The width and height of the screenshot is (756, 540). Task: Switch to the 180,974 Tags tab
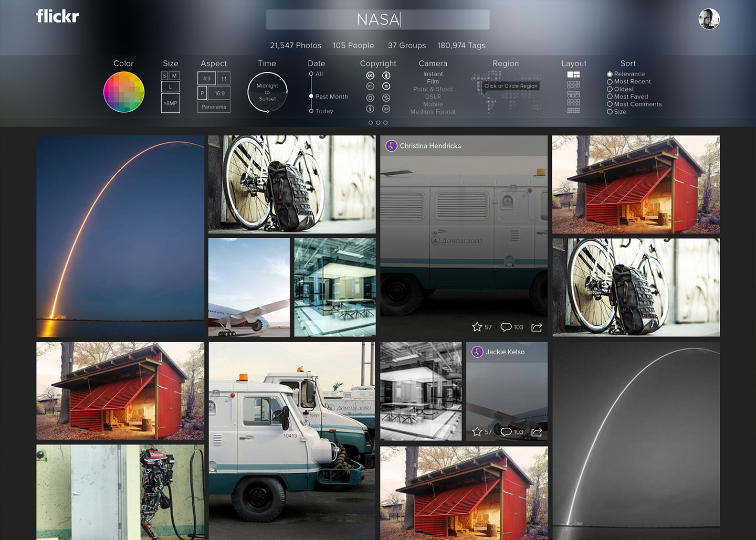coord(461,46)
